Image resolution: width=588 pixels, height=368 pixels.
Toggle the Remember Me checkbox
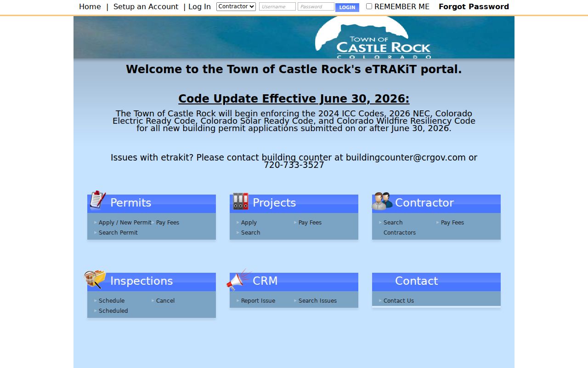tap(369, 6)
